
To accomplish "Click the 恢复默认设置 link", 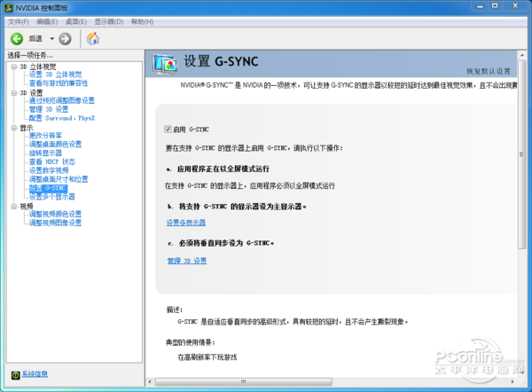I will coord(489,71).
